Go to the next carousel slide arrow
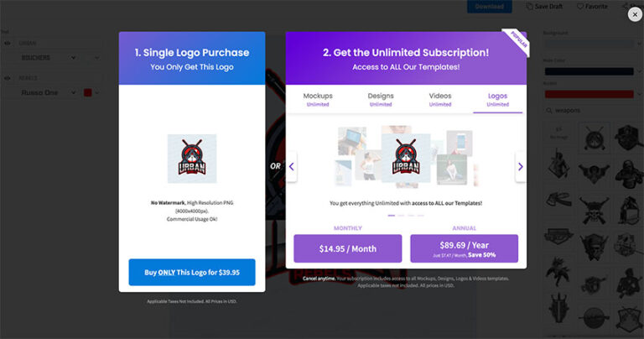The image size is (644, 339). (521, 166)
